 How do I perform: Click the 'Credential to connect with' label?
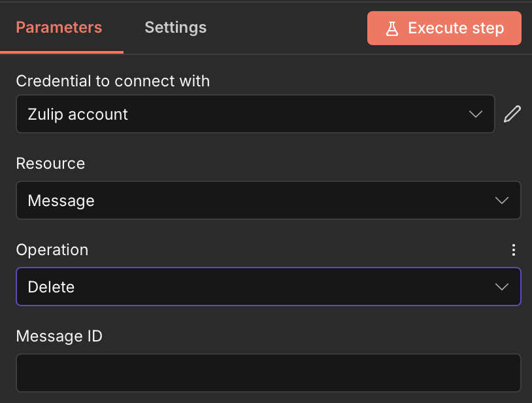pos(113,81)
